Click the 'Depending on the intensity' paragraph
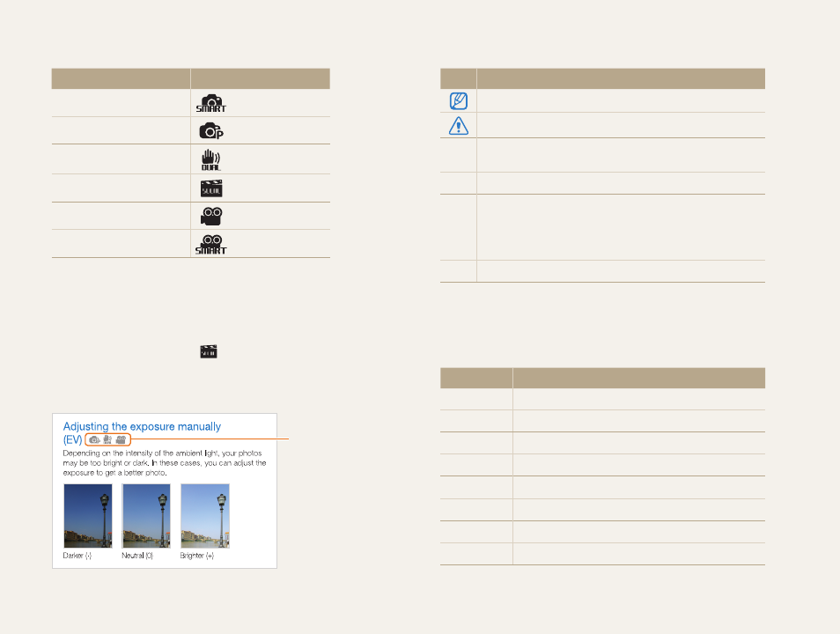This screenshot has width=840, height=634. click(165, 463)
